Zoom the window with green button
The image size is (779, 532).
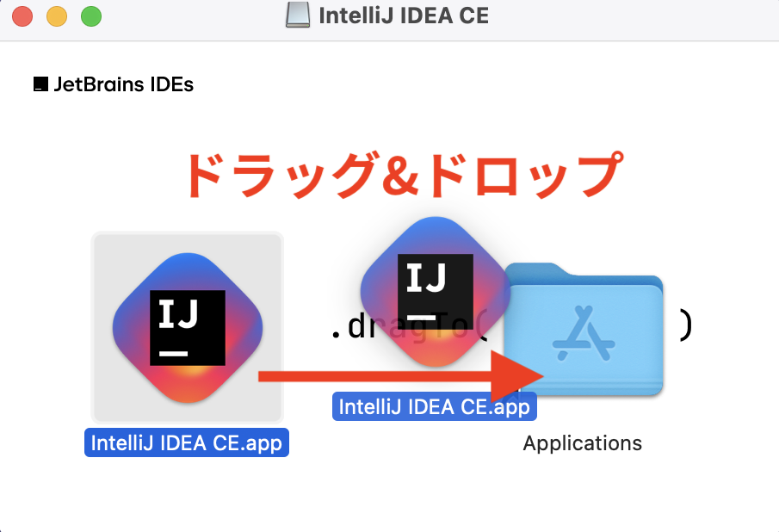(91, 15)
